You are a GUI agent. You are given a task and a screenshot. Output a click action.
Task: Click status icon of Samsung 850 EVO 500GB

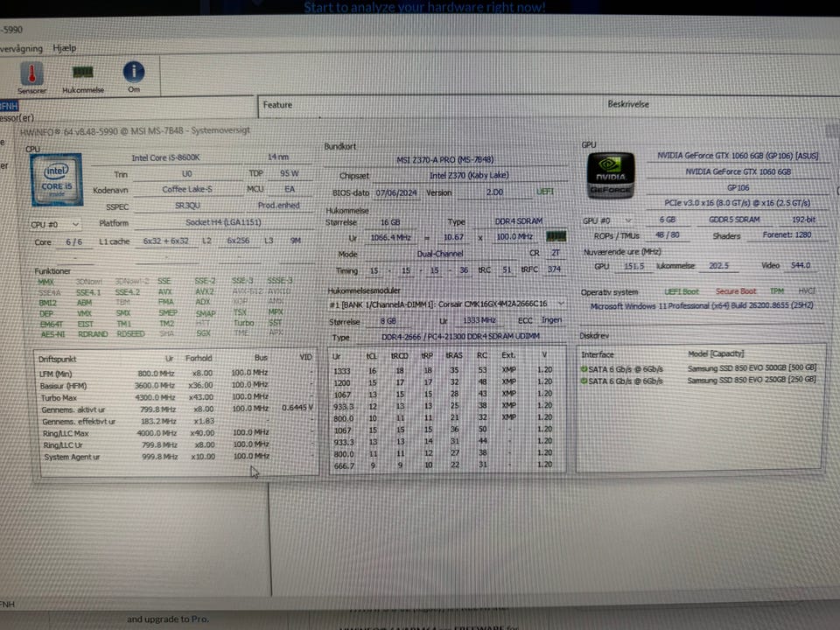click(584, 368)
